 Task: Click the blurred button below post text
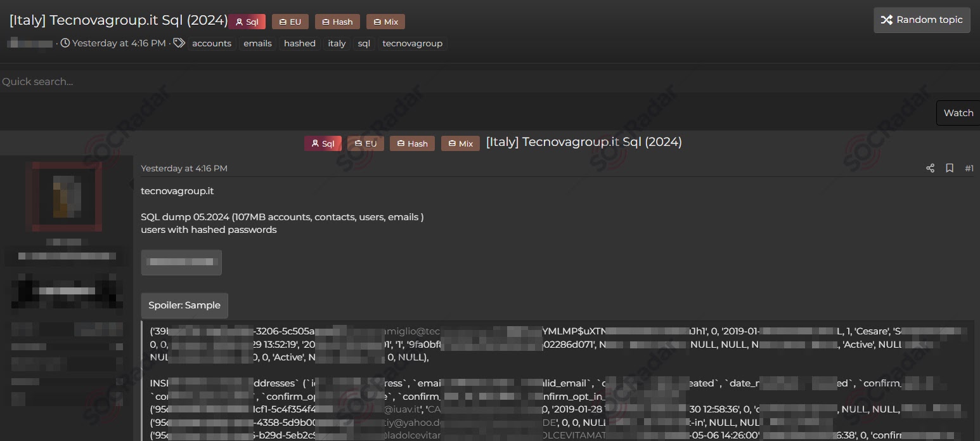[181, 262]
